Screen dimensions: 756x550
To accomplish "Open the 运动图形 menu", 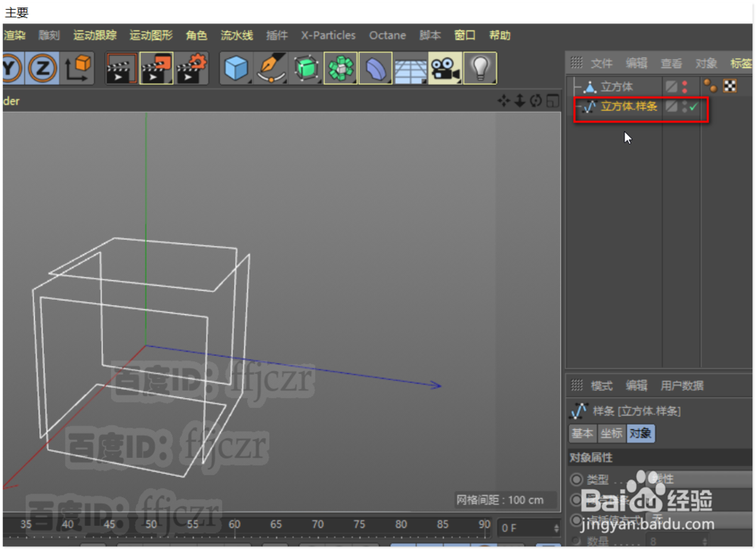I will (151, 36).
